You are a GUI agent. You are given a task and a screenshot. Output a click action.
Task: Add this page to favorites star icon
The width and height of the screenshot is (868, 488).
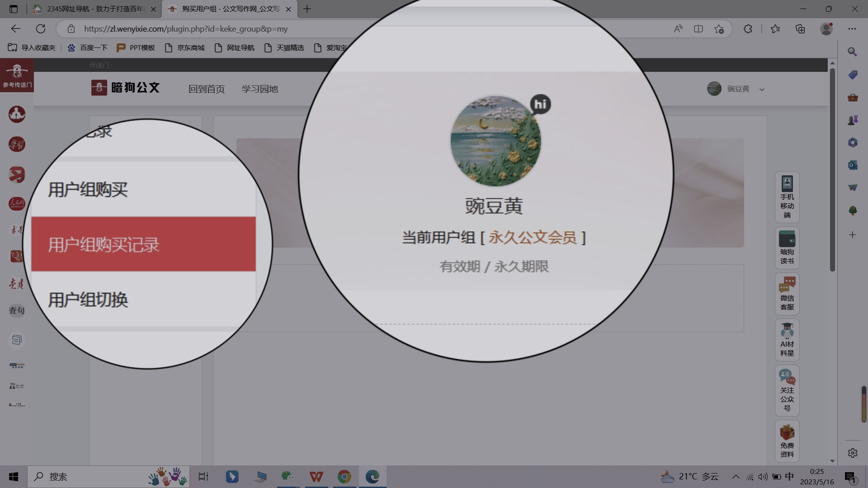pyautogui.click(x=719, y=29)
